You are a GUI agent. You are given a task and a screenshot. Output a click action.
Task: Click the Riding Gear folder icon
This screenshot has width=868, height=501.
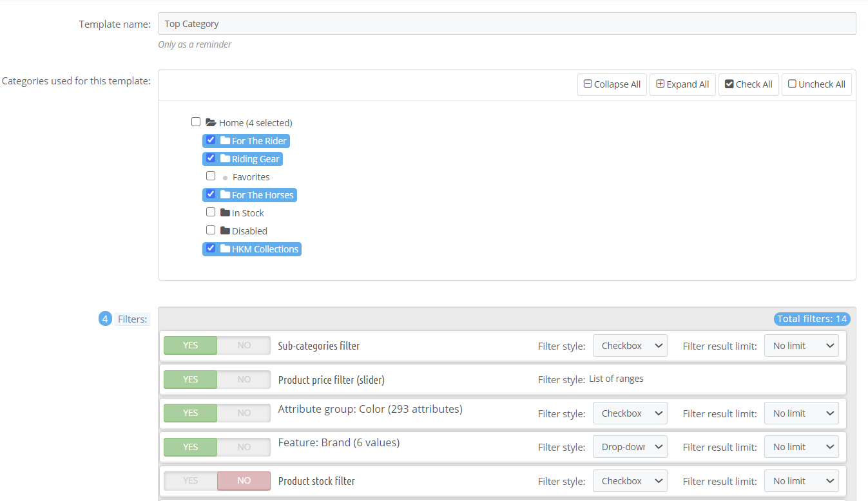pyautogui.click(x=225, y=158)
